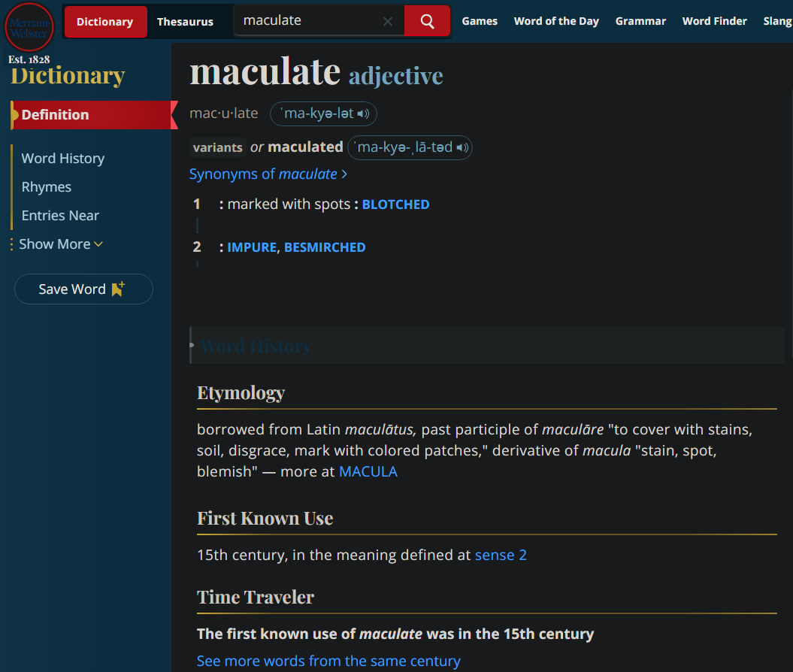Open See more words from same century
793x672 pixels.
pyautogui.click(x=328, y=661)
